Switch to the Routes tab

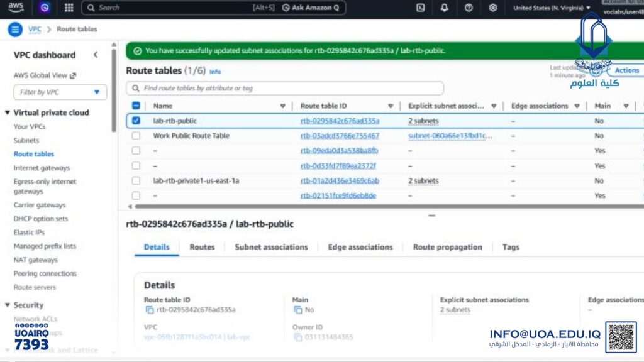(202, 247)
